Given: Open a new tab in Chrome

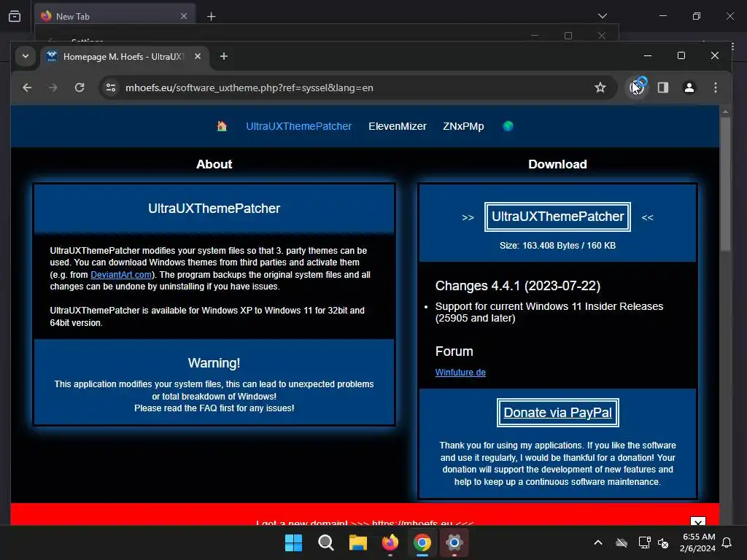Looking at the screenshot, I should 223,56.
